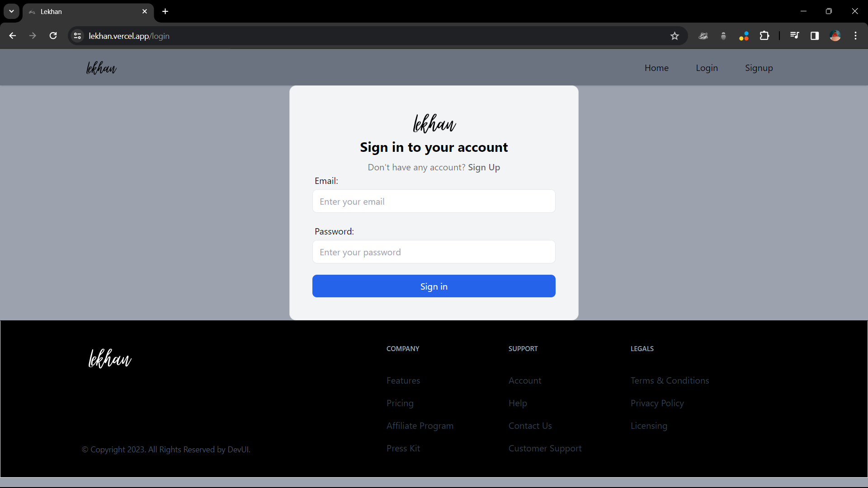Click the browser bookmark star icon
Image resolution: width=868 pixels, height=488 pixels.
pos(675,36)
